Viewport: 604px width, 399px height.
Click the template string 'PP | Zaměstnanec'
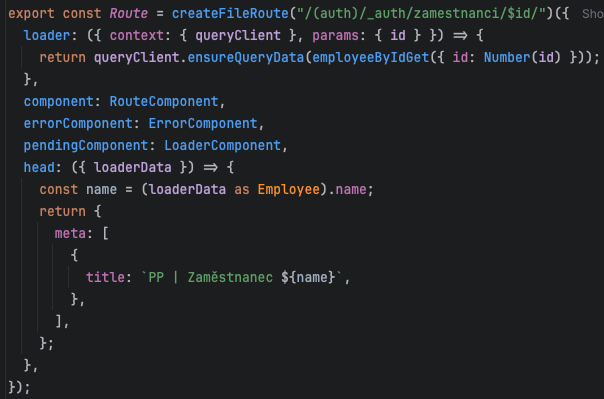pyautogui.click(x=211, y=277)
